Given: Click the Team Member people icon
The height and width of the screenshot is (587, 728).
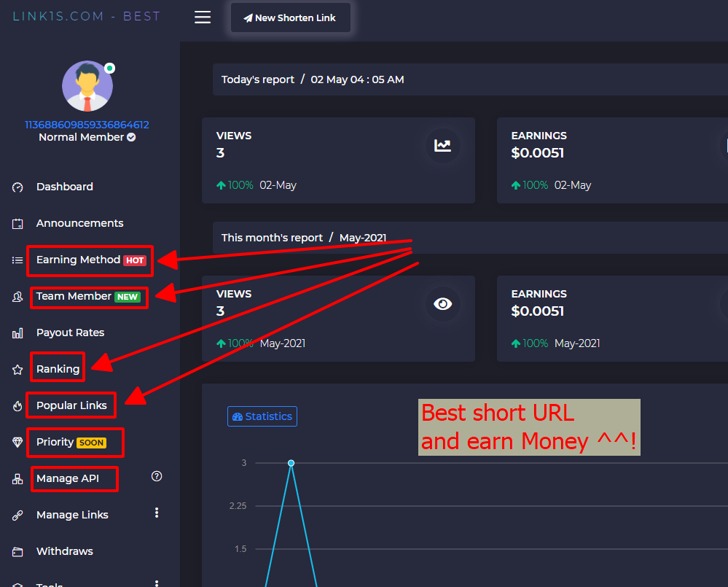Looking at the screenshot, I should [17, 297].
